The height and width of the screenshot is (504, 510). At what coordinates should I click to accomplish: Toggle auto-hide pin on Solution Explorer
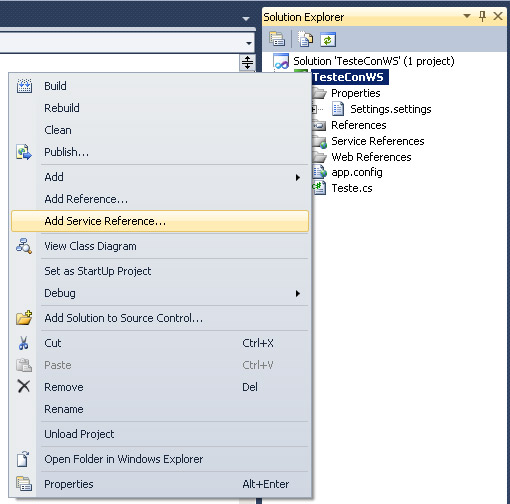coord(482,16)
